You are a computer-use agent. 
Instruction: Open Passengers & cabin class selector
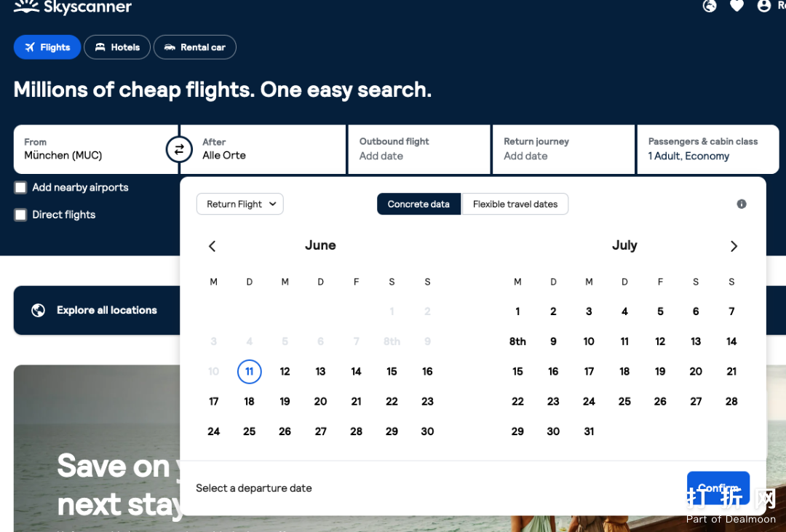coord(707,149)
